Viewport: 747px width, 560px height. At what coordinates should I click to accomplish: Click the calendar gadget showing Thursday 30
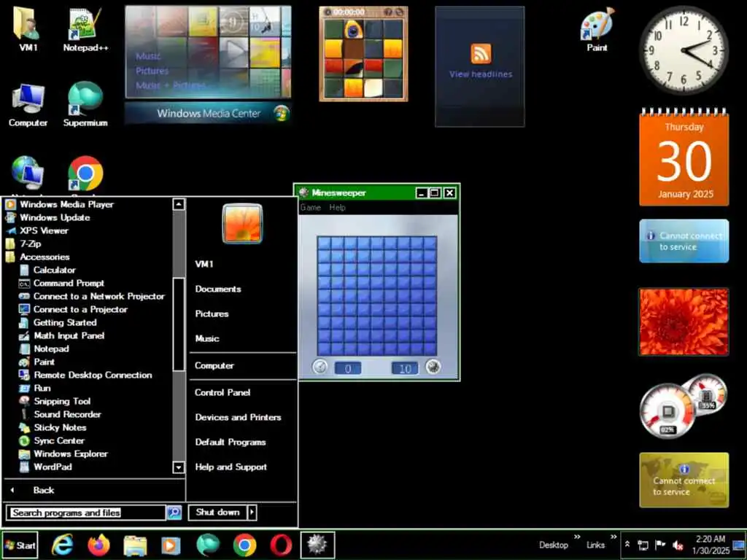pos(684,158)
